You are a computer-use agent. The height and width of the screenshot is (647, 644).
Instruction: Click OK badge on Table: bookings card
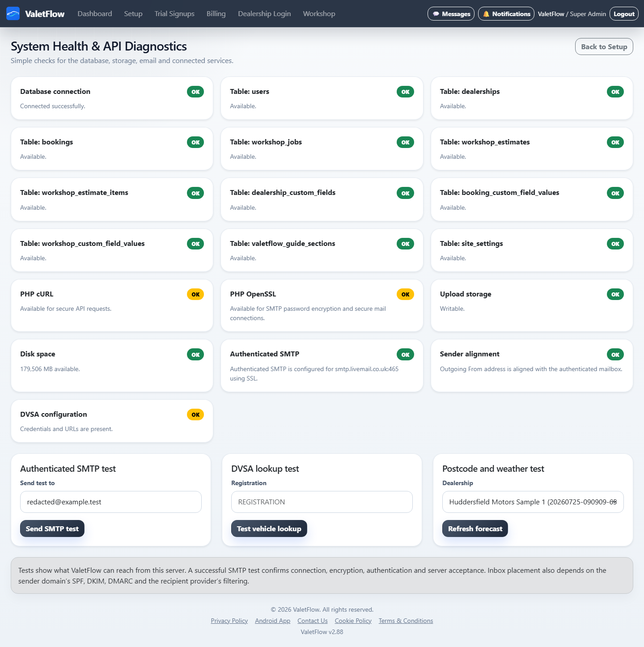pos(195,142)
